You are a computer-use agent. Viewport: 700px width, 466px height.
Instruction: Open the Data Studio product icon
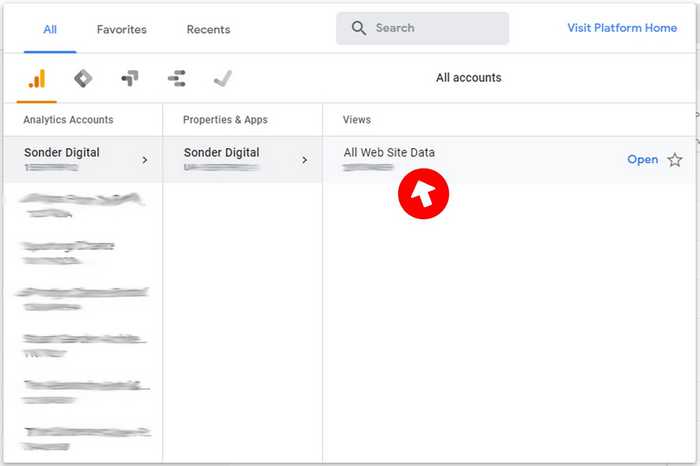pyautogui.click(x=176, y=78)
